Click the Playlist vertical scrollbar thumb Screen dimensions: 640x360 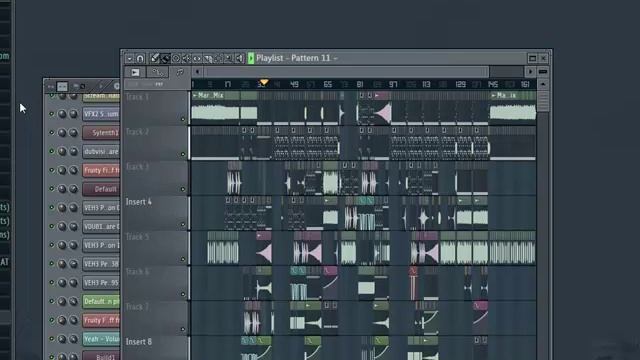(543, 101)
